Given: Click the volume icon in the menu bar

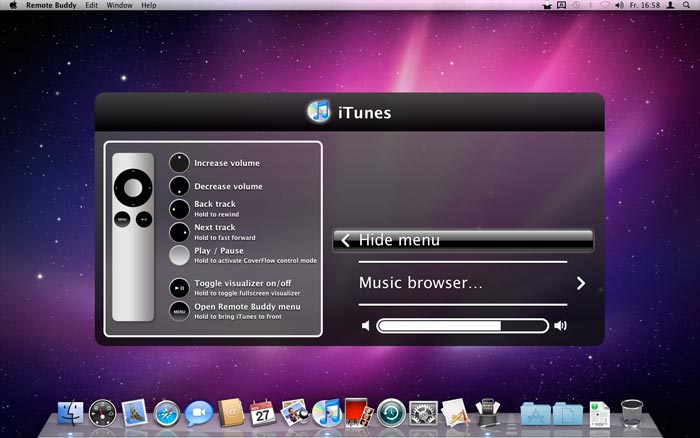Looking at the screenshot, I should (x=619, y=5).
